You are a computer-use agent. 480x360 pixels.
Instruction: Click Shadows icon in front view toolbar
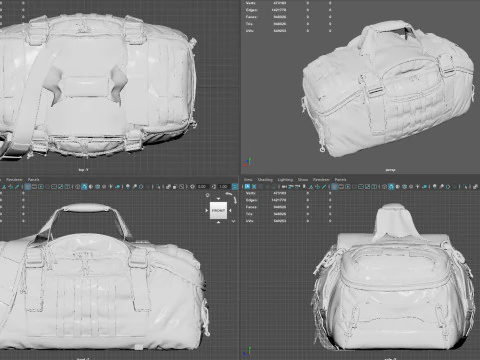click(118, 187)
